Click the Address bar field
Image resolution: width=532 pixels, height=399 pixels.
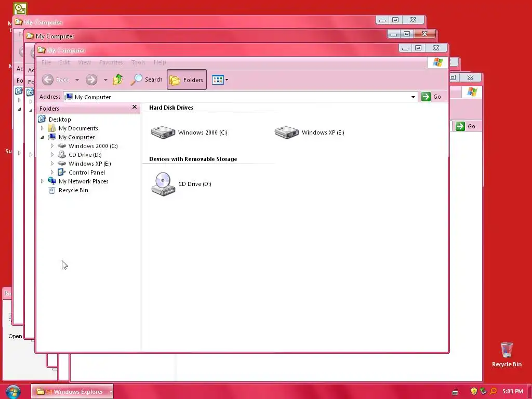tap(240, 97)
